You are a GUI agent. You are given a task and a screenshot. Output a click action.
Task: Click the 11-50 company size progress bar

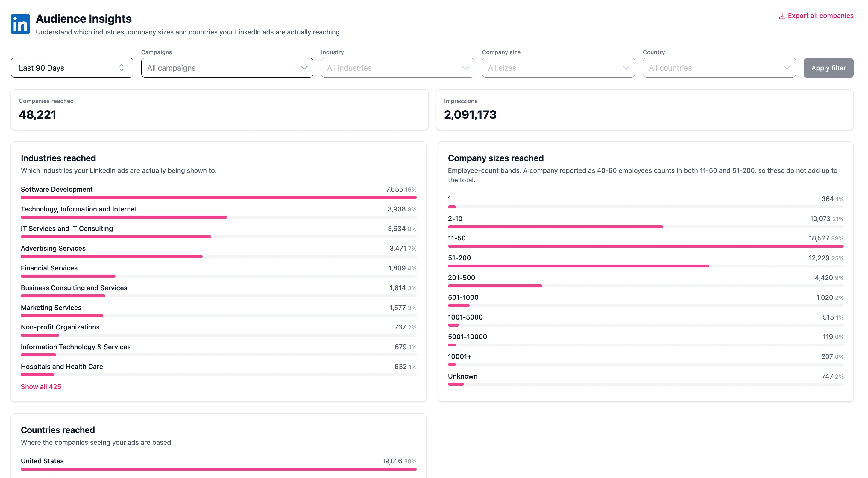646,246
